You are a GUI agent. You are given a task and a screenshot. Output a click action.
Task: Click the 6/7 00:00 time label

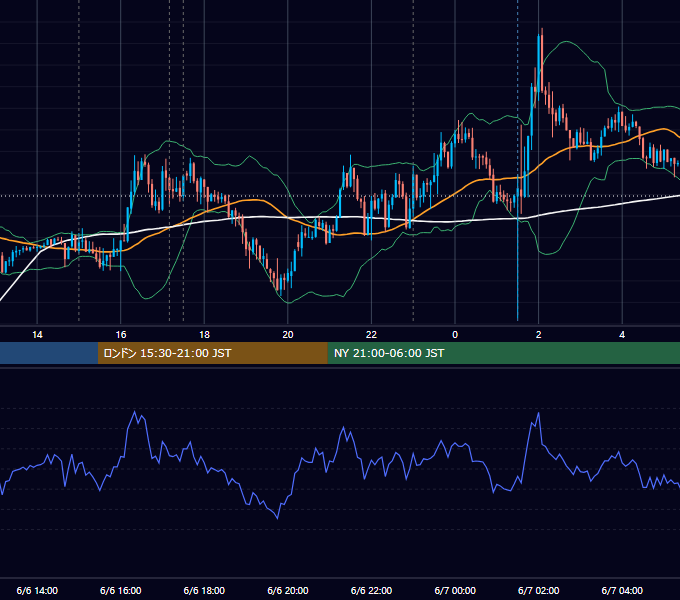455,590
